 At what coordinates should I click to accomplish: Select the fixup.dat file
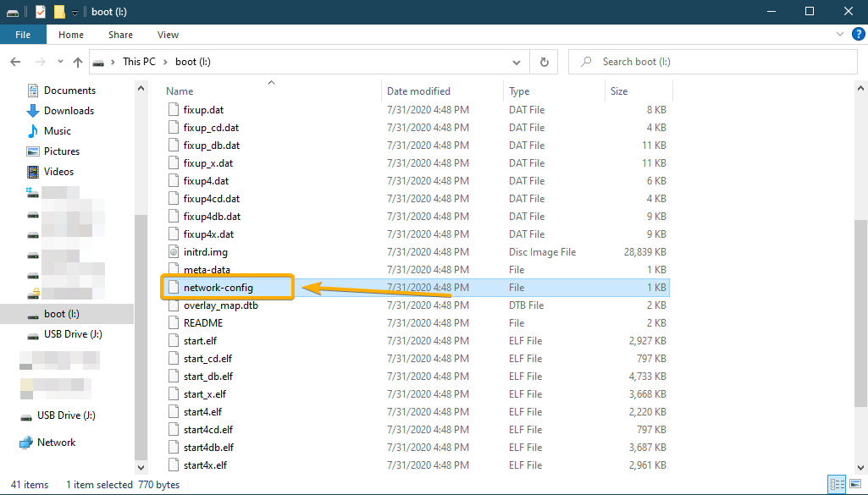click(x=203, y=110)
